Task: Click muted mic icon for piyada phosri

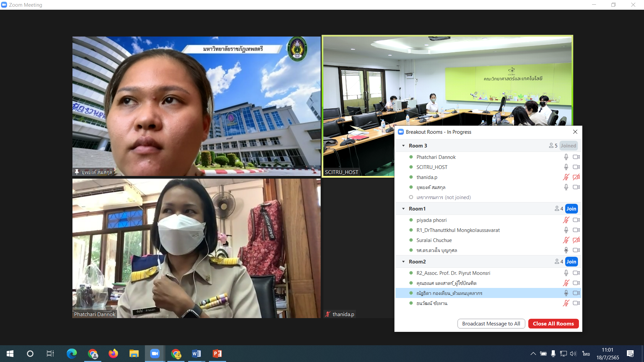Action: (x=566, y=220)
